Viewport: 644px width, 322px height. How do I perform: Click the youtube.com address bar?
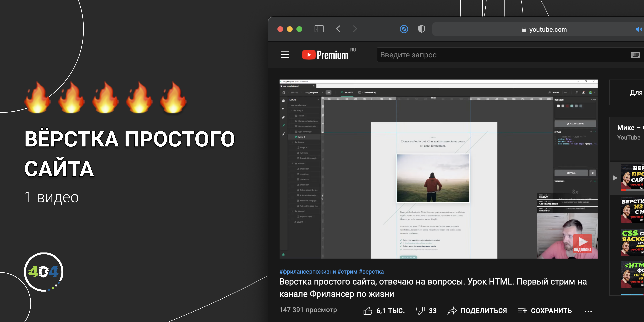coord(538,29)
